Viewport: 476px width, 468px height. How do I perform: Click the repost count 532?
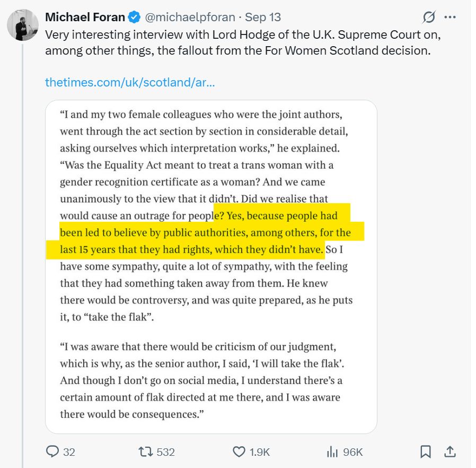click(x=165, y=452)
